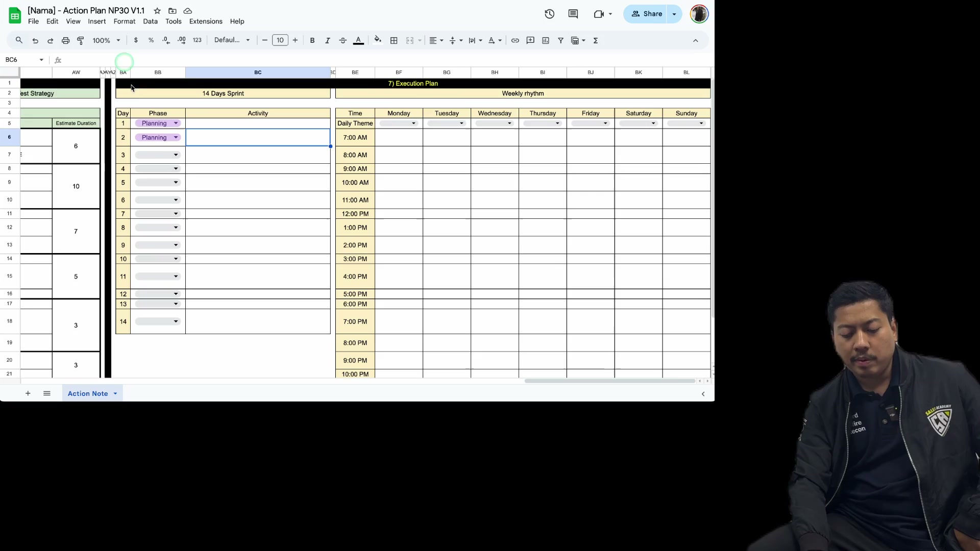Click the Insert chart icon
Viewport: 980px width, 551px height.
pyautogui.click(x=546, y=40)
